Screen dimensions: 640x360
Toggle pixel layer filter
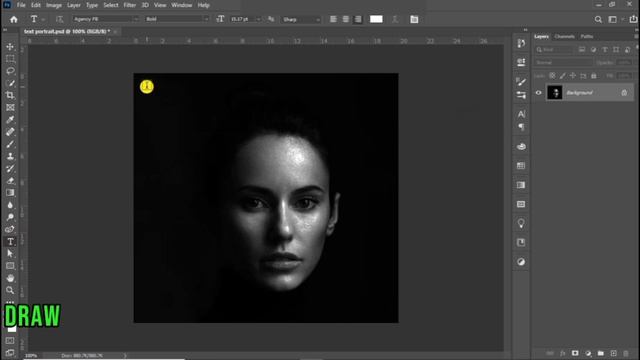(x=582, y=49)
